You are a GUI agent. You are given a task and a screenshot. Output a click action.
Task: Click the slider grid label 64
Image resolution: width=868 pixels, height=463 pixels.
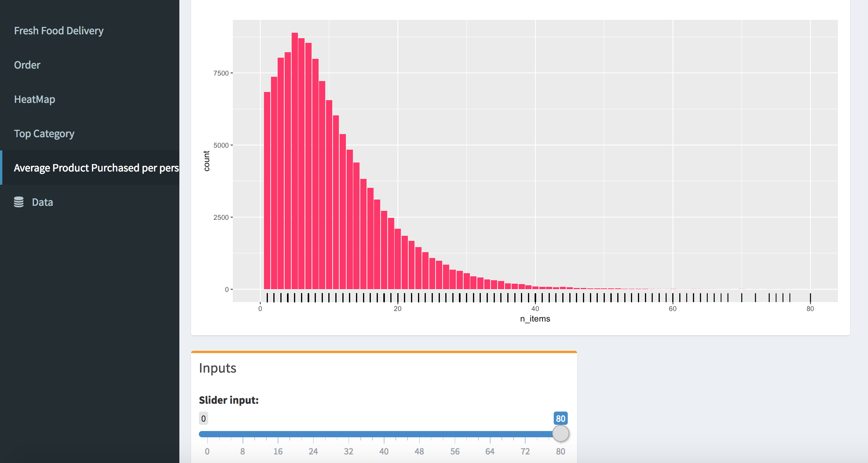coord(490,451)
